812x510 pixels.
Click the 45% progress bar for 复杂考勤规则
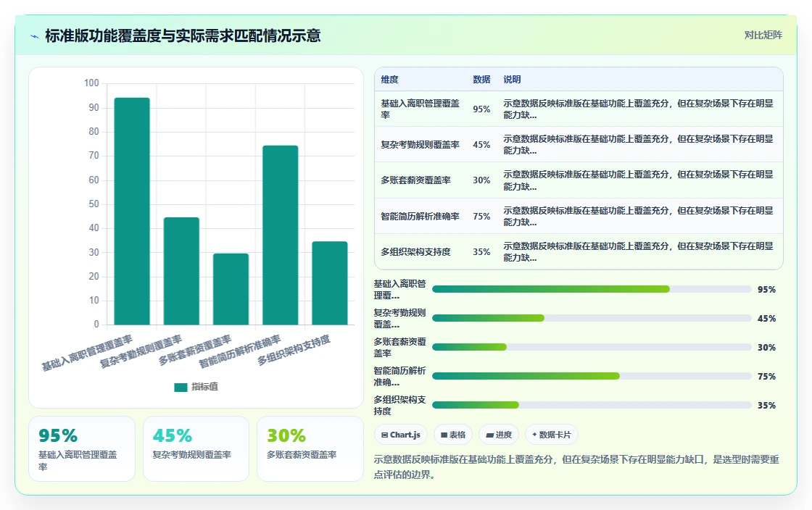coord(592,318)
